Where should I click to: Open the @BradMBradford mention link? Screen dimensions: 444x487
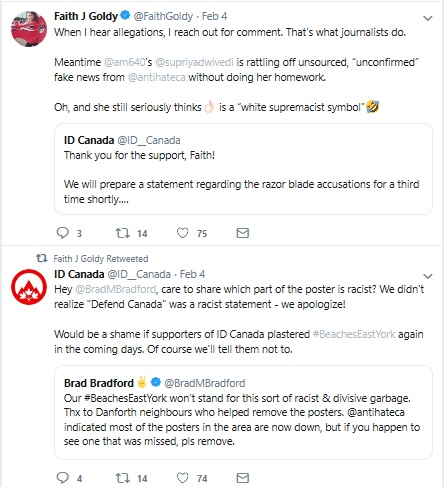[116, 289]
